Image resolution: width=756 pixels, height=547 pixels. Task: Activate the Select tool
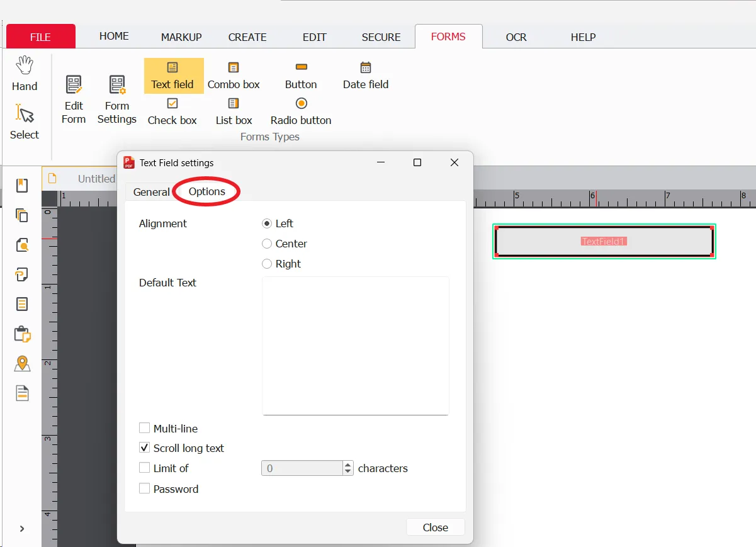(x=25, y=122)
